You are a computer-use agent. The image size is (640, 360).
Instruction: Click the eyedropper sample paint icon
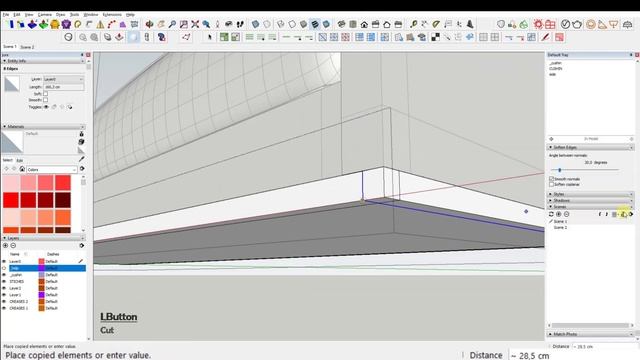click(x=82, y=159)
